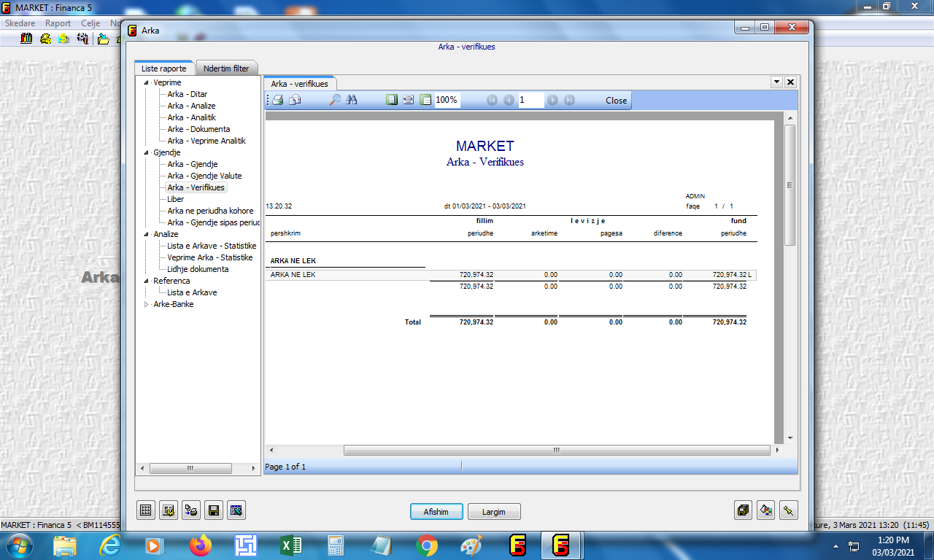Close the Arka - verifikues tab with X
The width and height of the screenshot is (934, 560).
[x=790, y=82]
